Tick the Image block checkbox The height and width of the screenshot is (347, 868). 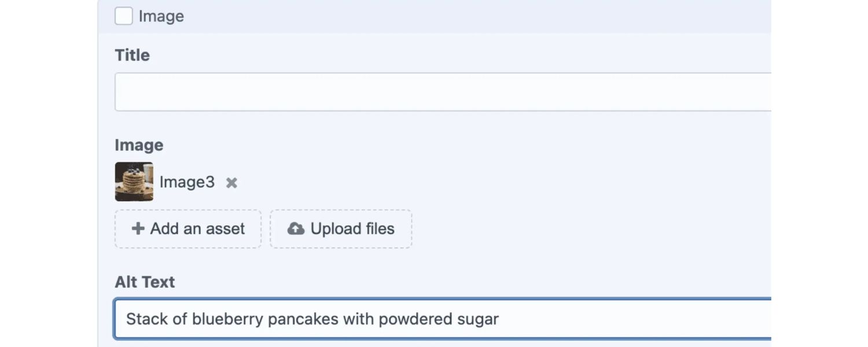tap(124, 16)
